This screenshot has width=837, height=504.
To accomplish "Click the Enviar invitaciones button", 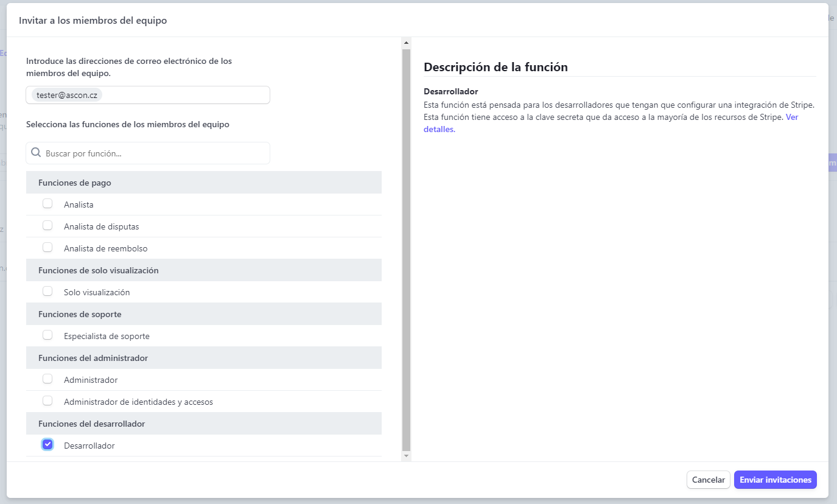I will 776,480.
